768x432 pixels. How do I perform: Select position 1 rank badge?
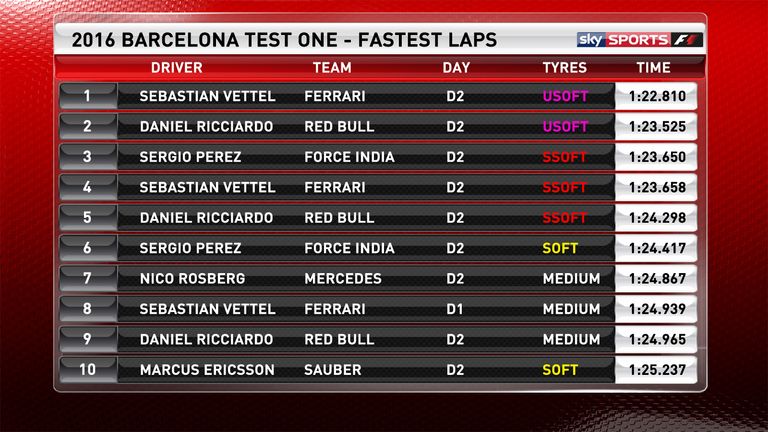coord(88,96)
